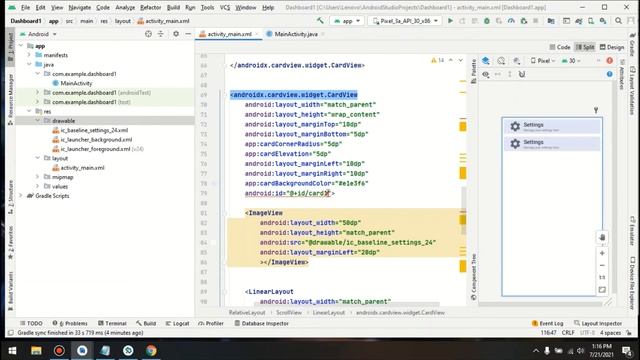The width and height of the screenshot is (640, 360).
Task: Open the VCS menu
Action: pyautogui.click(x=225, y=7)
